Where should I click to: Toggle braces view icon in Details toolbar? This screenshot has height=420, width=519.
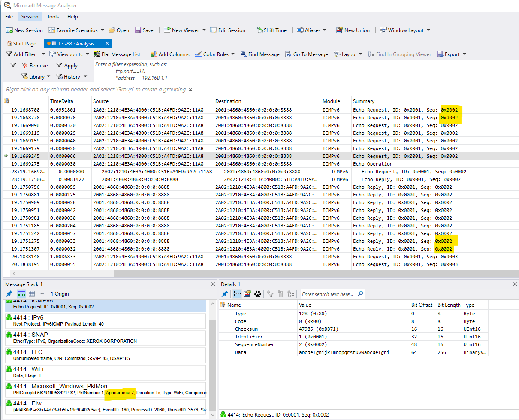pos(237,294)
